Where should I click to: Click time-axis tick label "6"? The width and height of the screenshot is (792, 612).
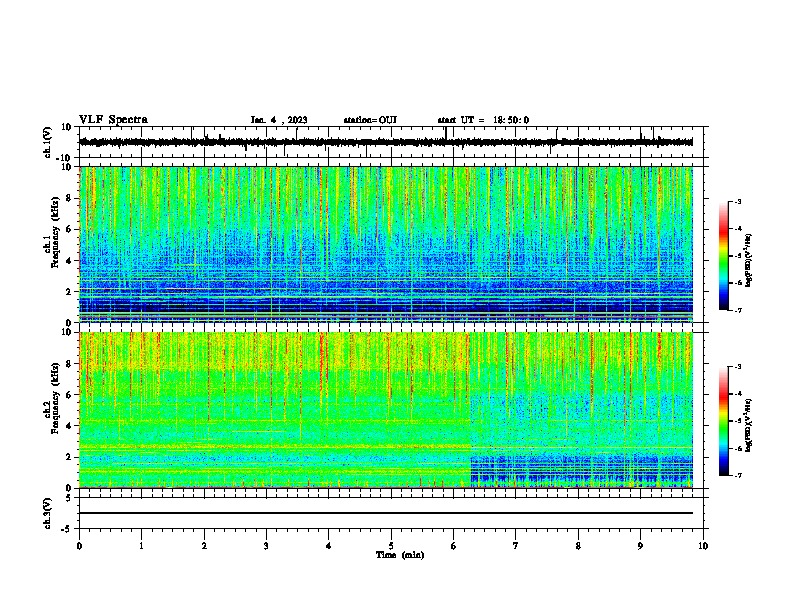[x=453, y=546]
